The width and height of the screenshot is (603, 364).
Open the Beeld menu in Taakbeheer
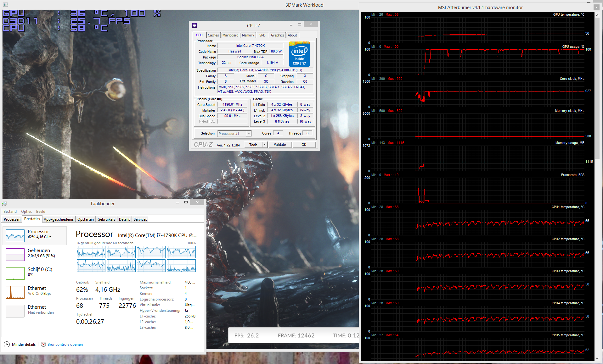point(41,212)
